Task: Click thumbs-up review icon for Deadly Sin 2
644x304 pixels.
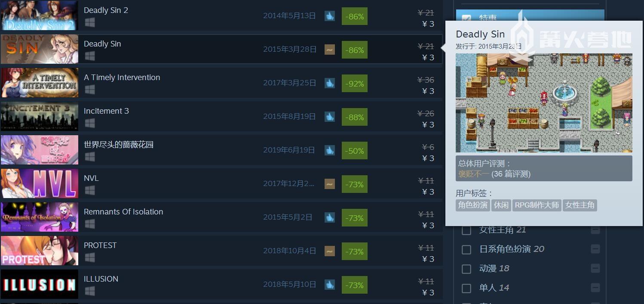Action: (x=330, y=16)
